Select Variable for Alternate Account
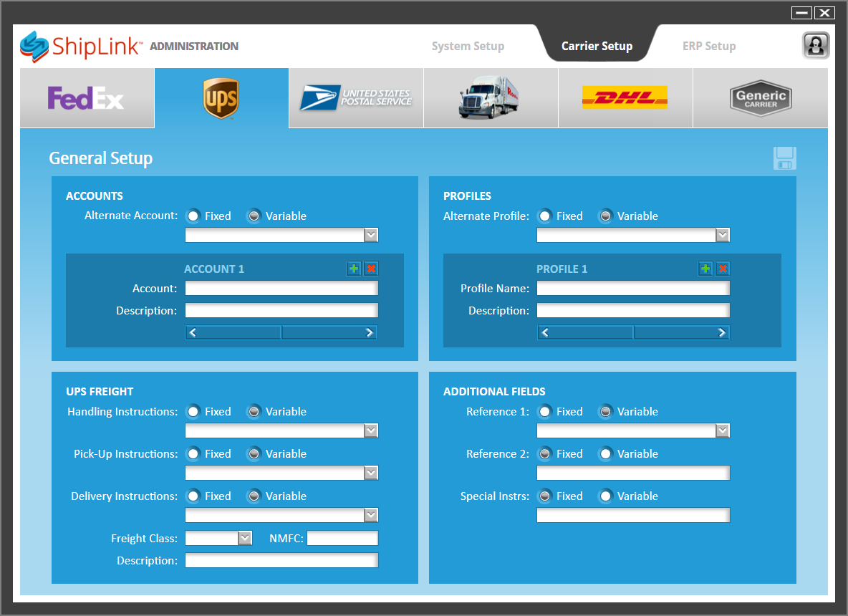Image resolution: width=848 pixels, height=616 pixels. click(254, 216)
